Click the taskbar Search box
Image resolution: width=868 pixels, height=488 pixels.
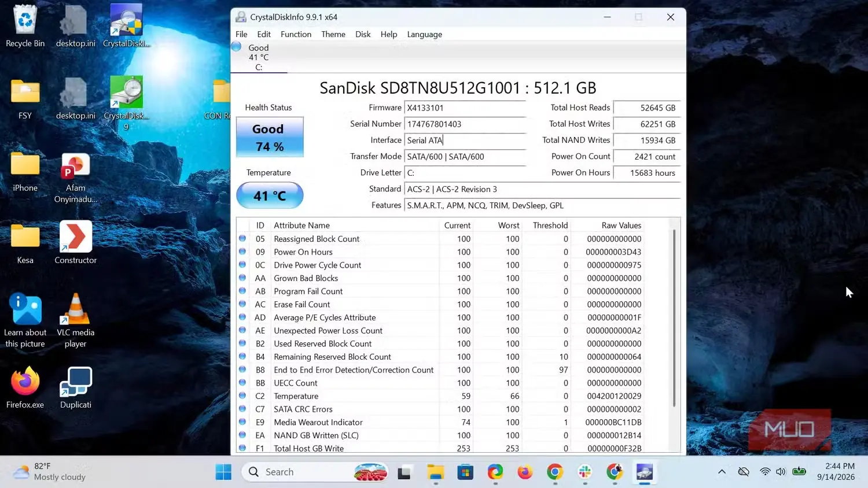coord(315,472)
